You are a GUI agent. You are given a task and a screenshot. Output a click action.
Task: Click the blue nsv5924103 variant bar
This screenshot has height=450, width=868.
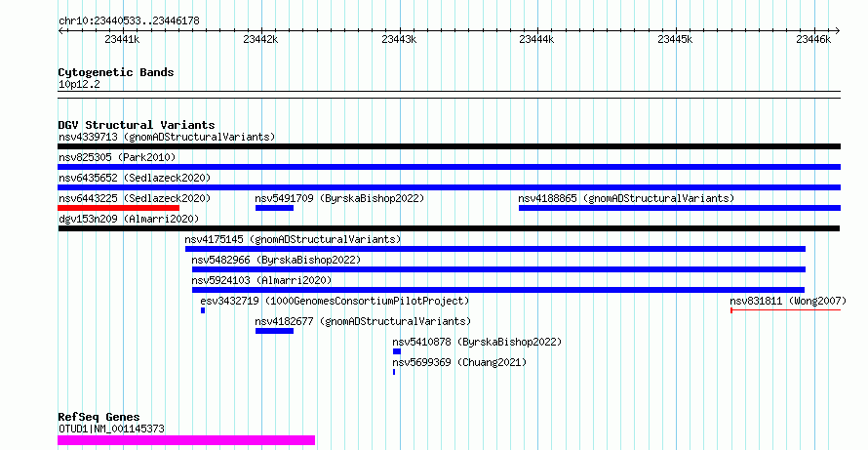point(498,290)
